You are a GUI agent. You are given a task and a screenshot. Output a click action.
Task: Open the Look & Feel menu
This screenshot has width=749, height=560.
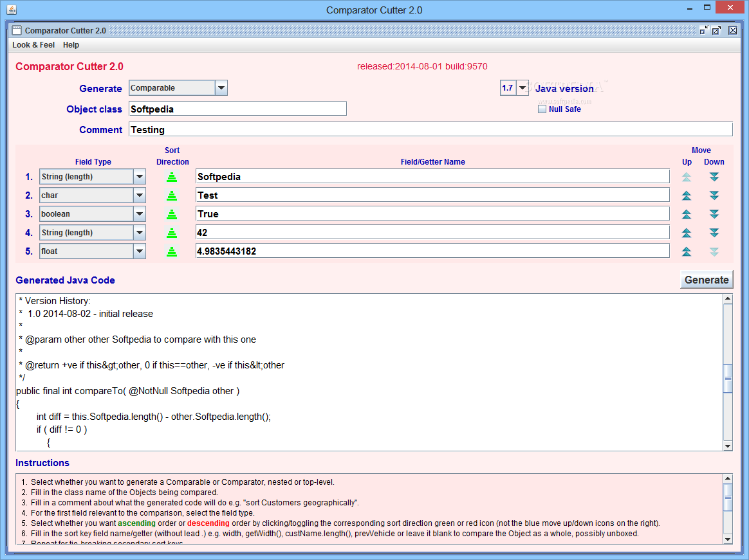[x=33, y=45]
